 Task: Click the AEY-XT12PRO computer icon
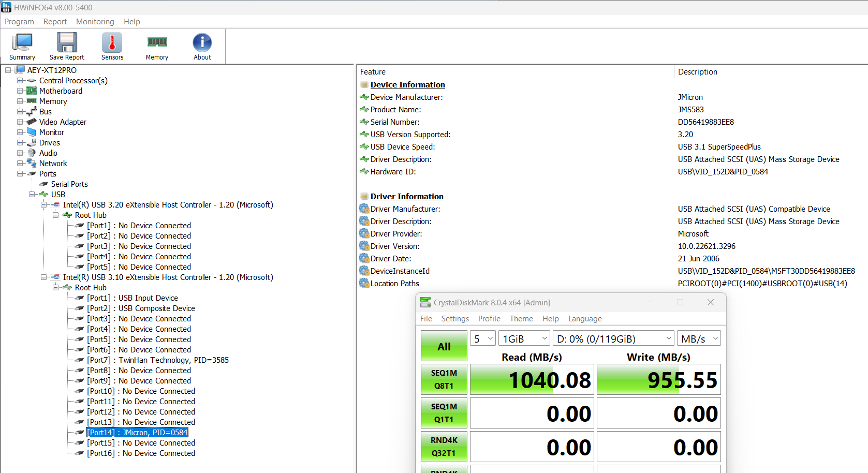(x=20, y=70)
